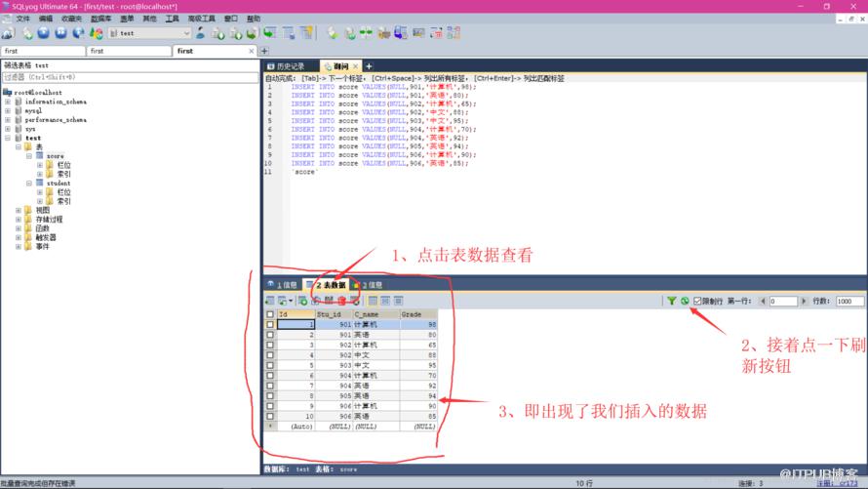Select the student table in tree
Image resolution: width=868 pixels, height=489 pixels.
(59, 183)
